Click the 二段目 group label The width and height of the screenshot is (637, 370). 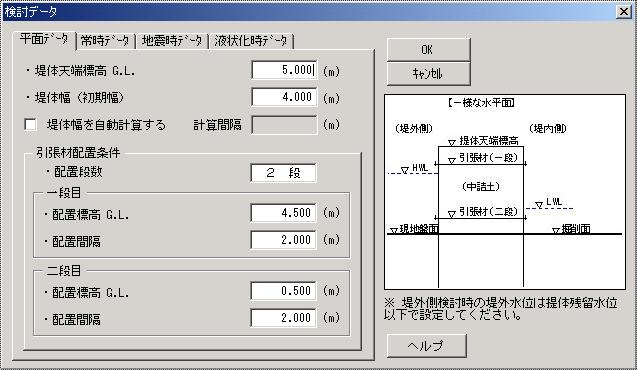coord(64,270)
